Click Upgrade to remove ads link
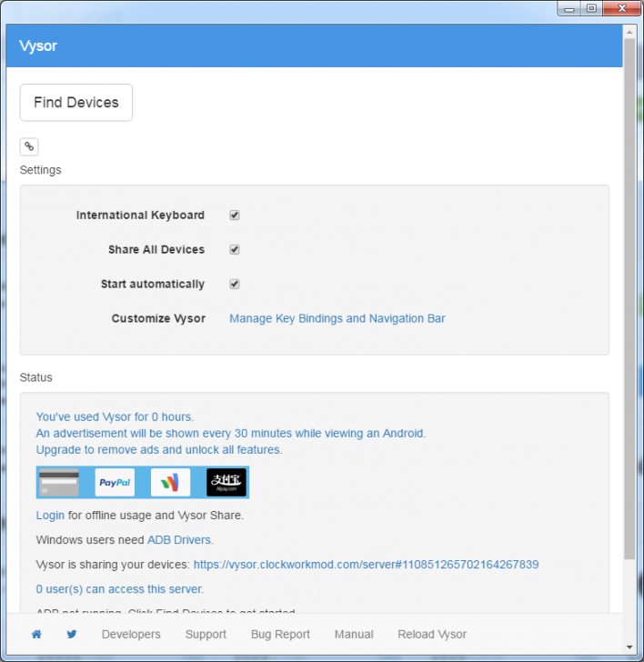Image resolution: width=644 pixels, height=662 pixels. (159, 449)
